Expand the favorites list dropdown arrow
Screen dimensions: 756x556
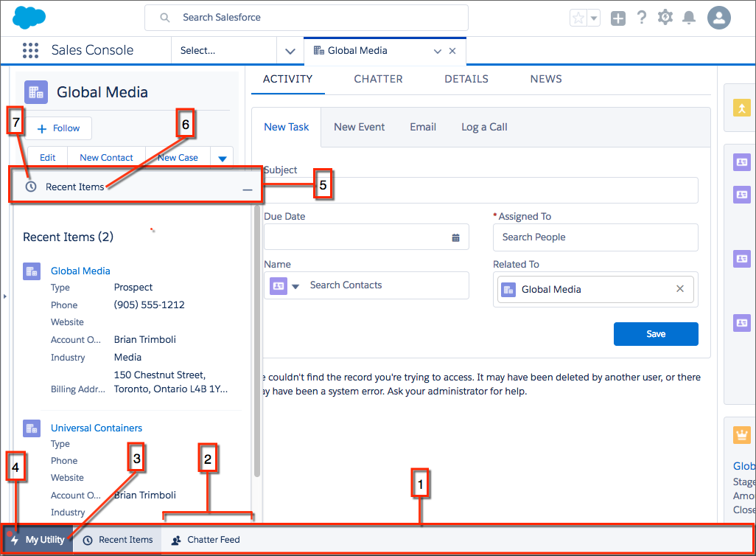pyautogui.click(x=594, y=18)
